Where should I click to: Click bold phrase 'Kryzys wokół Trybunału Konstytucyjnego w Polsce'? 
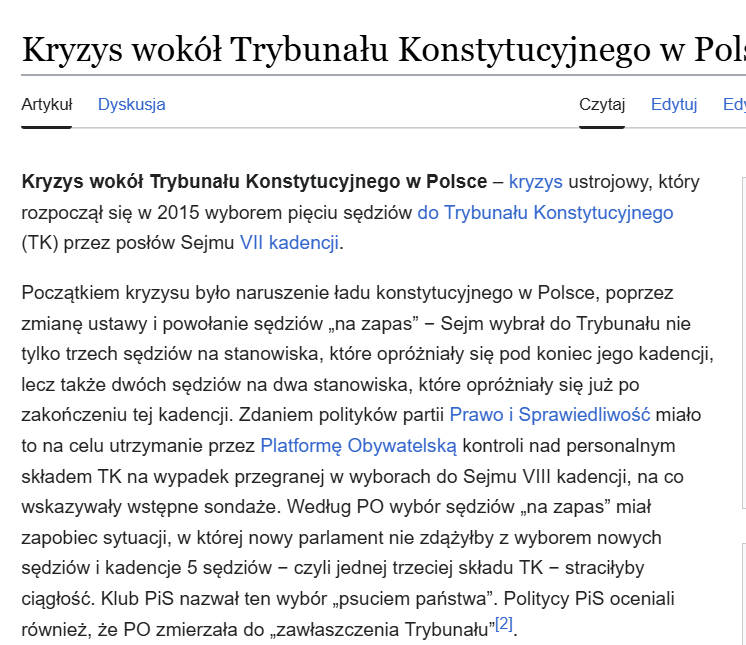[x=254, y=182]
